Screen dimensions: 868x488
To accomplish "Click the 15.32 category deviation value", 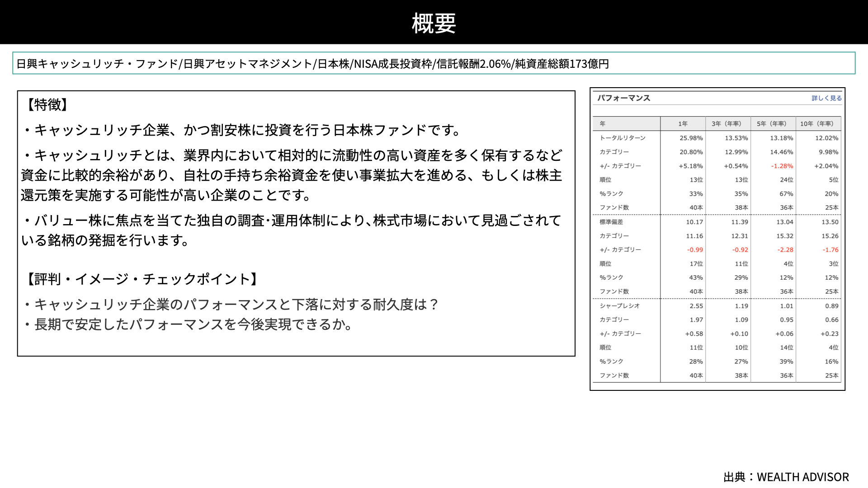I will (x=785, y=236).
